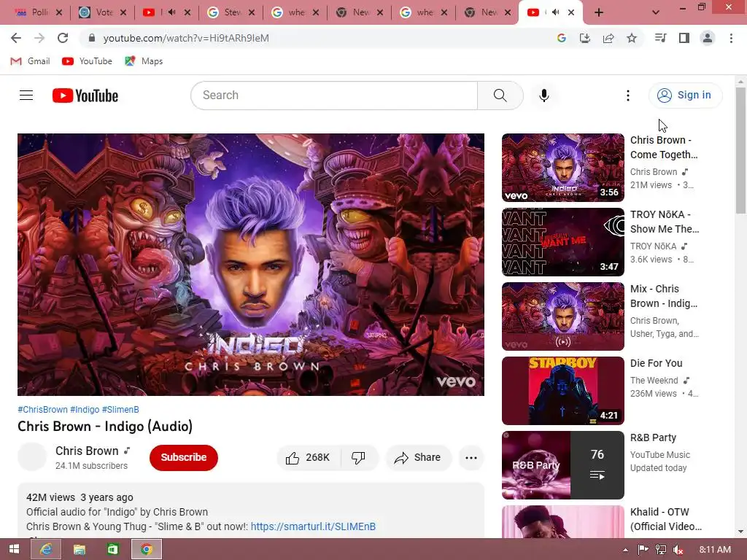The width and height of the screenshot is (747, 560).
Task: Start voice search with microphone icon
Action: click(543, 96)
